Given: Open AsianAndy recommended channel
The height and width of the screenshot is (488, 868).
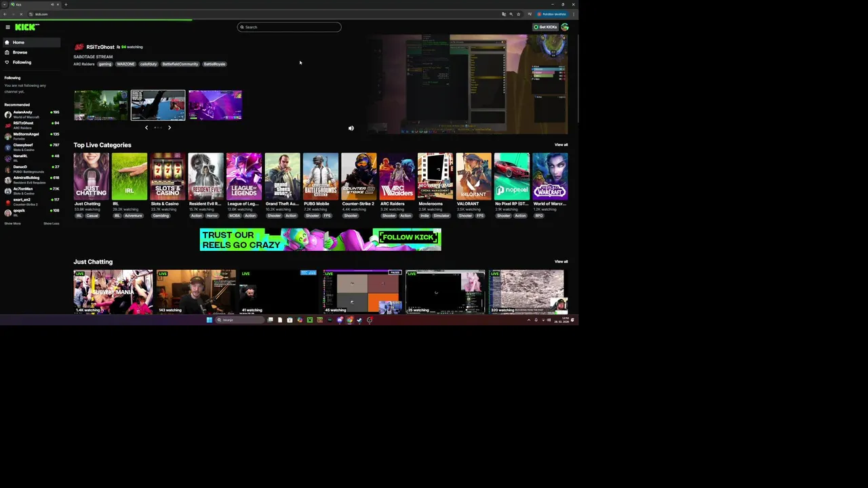Looking at the screenshot, I should coord(31,114).
